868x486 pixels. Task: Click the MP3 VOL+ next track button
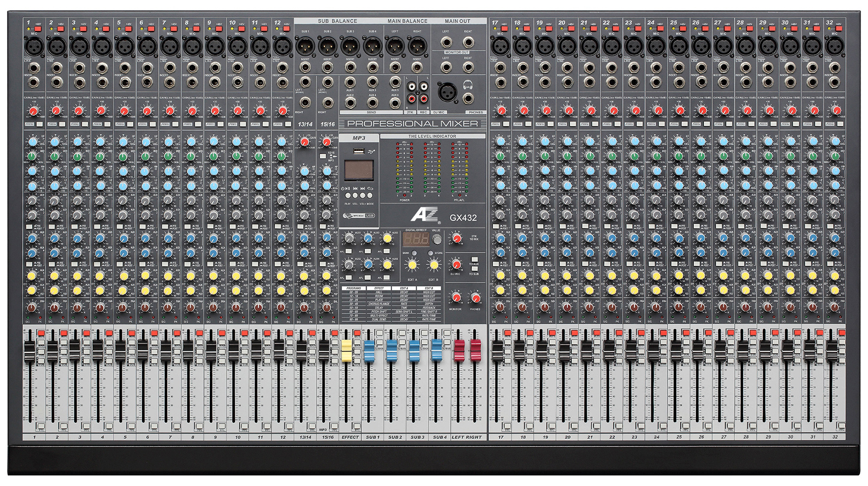click(x=363, y=196)
